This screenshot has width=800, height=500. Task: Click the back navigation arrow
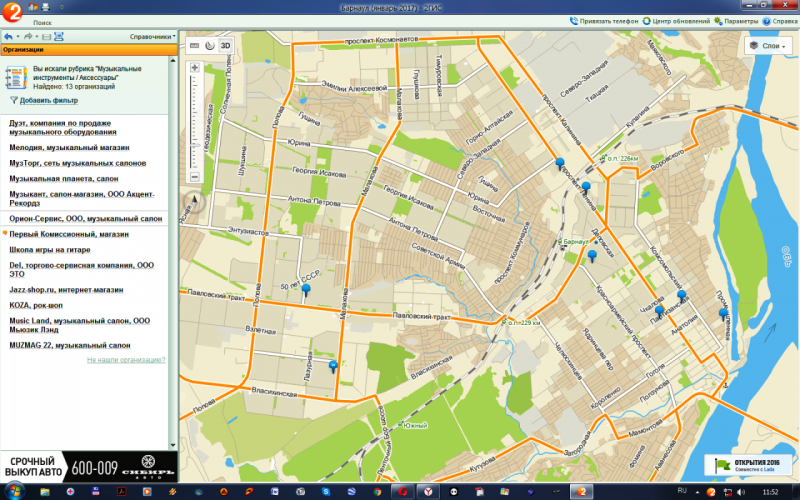point(7,36)
